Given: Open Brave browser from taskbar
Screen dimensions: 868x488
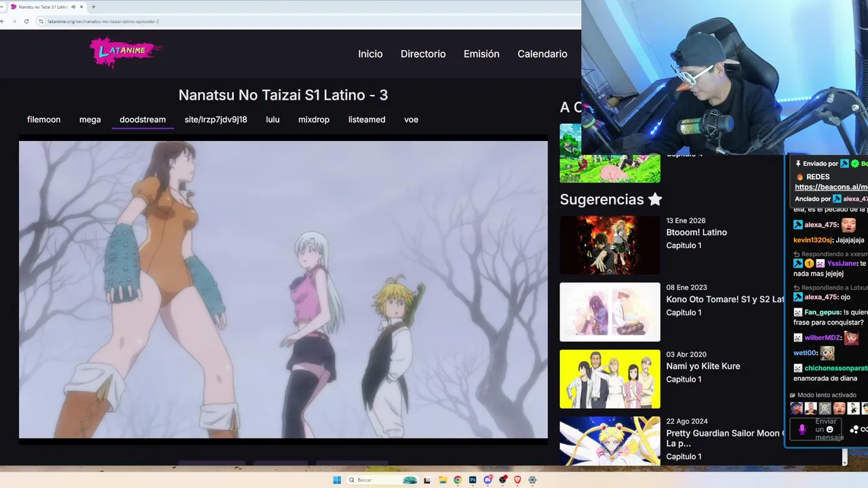Looking at the screenshot, I should coord(517,480).
